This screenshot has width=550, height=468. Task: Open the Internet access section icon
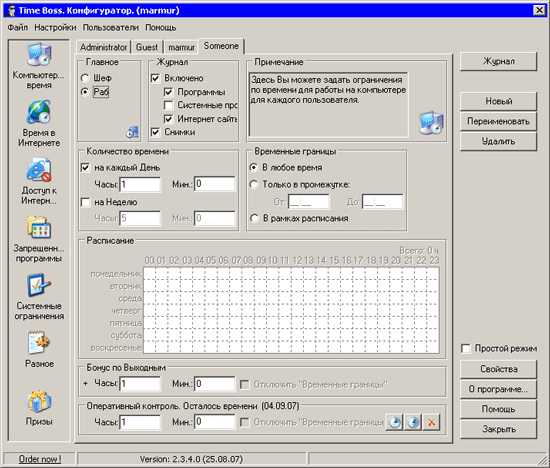tap(39, 170)
